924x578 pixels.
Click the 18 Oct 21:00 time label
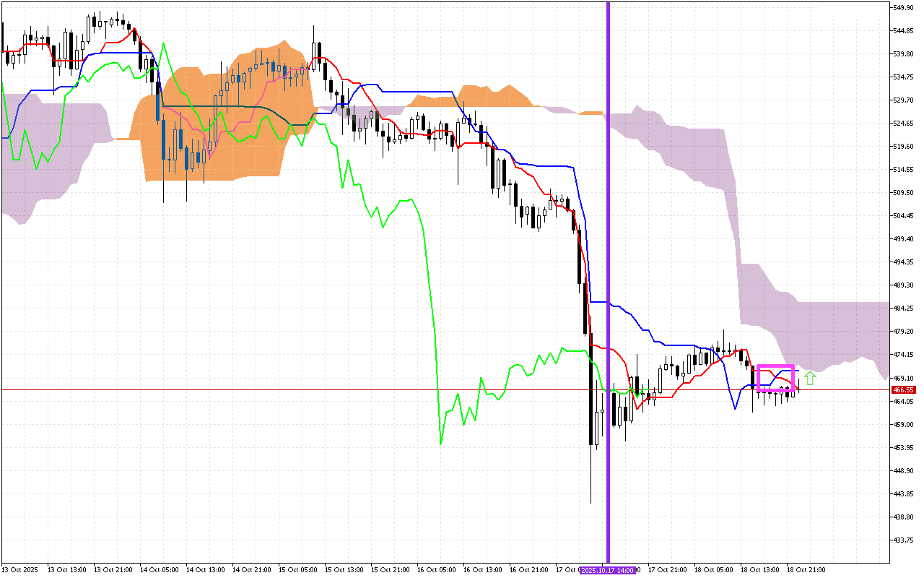click(x=806, y=570)
